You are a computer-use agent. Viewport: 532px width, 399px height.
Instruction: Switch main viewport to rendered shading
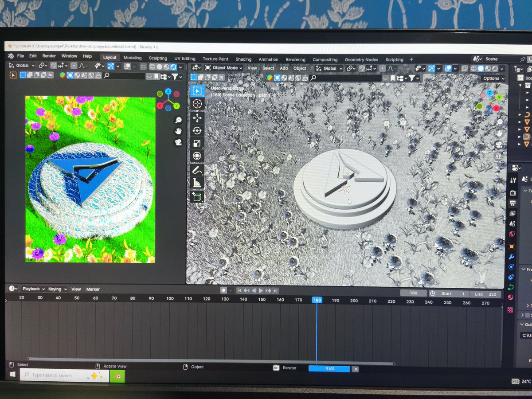[x=496, y=69]
